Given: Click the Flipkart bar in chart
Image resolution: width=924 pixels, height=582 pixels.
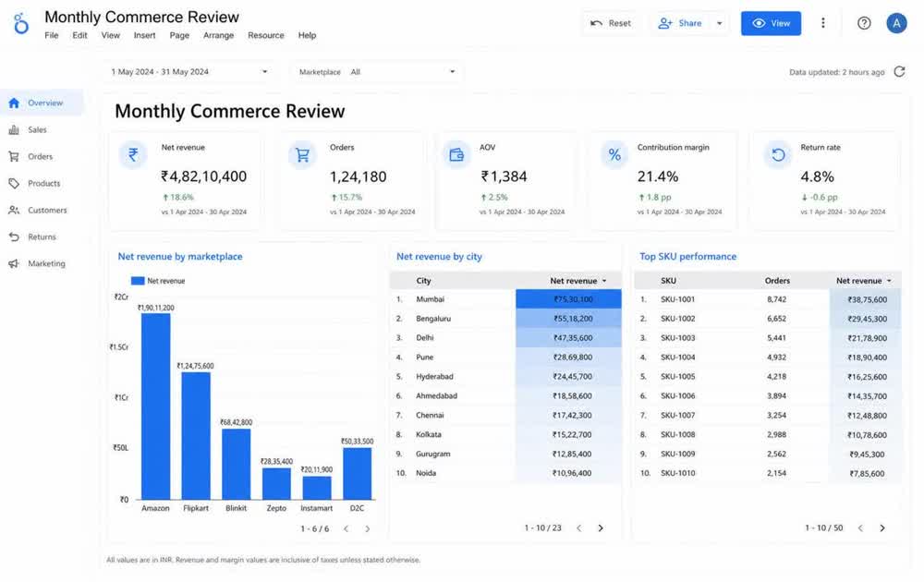Looking at the screenshot, I should (196, 436).
